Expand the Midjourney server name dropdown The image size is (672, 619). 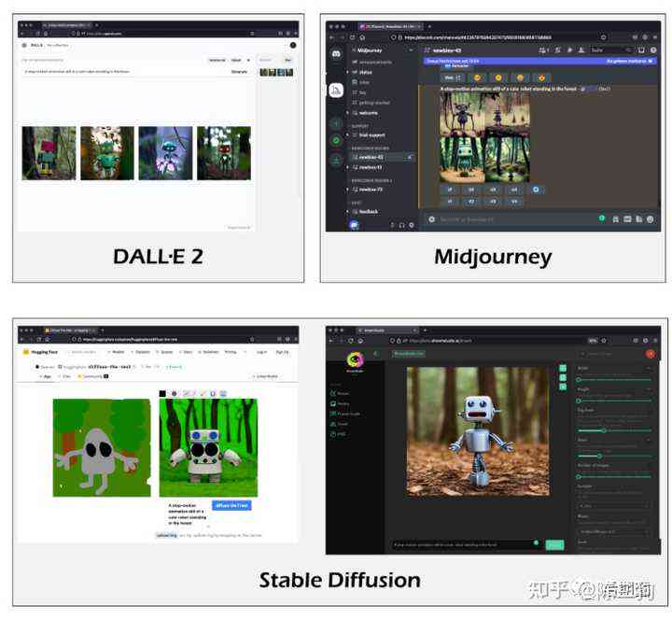(411, 50)
